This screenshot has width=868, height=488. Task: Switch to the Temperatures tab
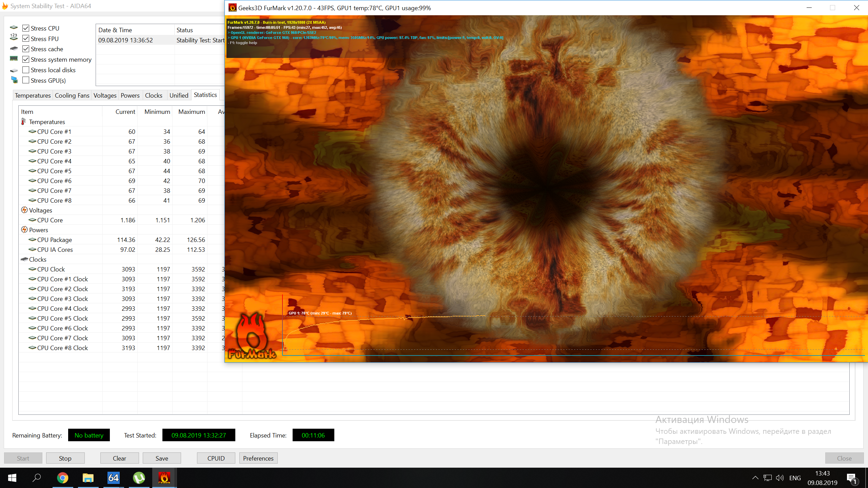point(33,95)
